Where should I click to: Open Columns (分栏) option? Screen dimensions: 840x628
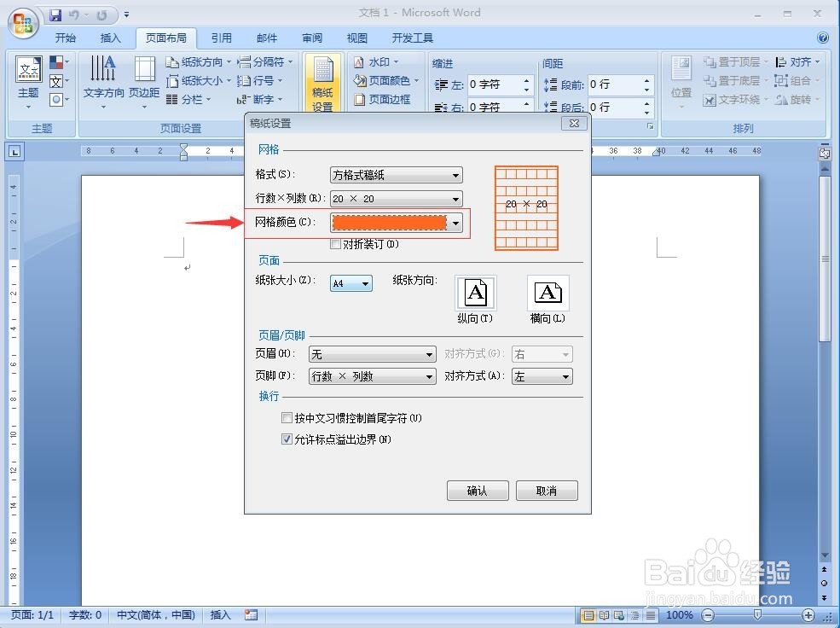pos(188,100)
